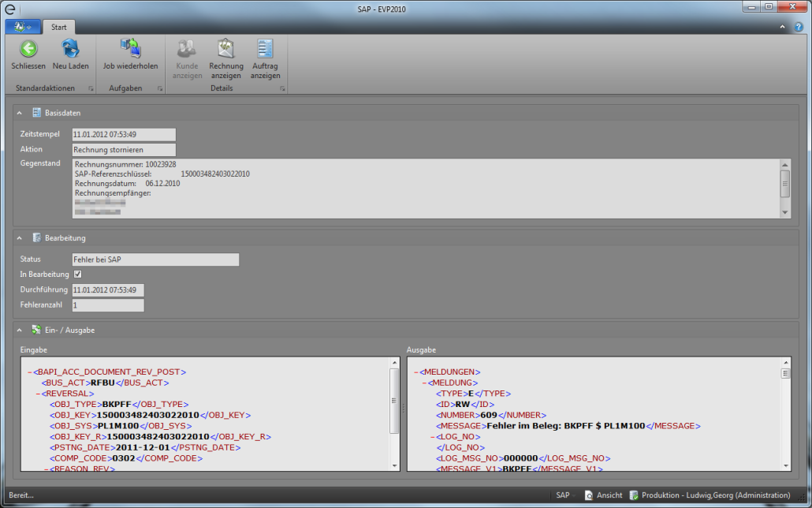812x508 pixels.
Task: Open the SAP dropdown in the status bar
Action: 565,495
